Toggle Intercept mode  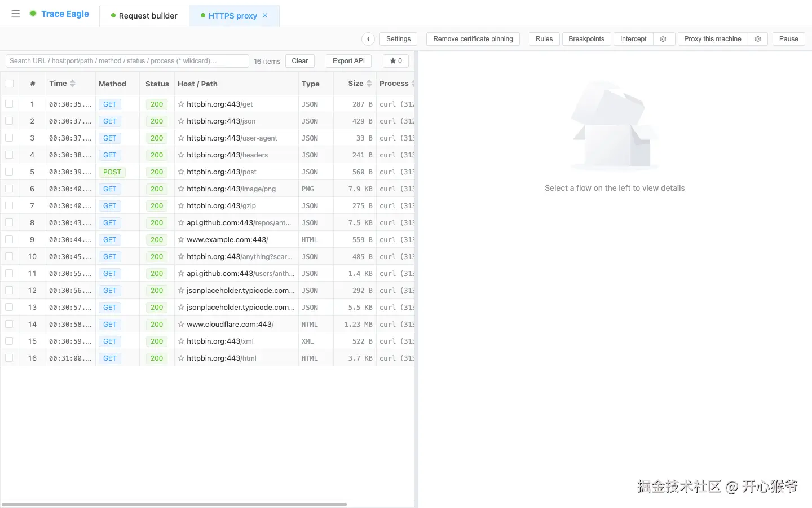(633, 39)
